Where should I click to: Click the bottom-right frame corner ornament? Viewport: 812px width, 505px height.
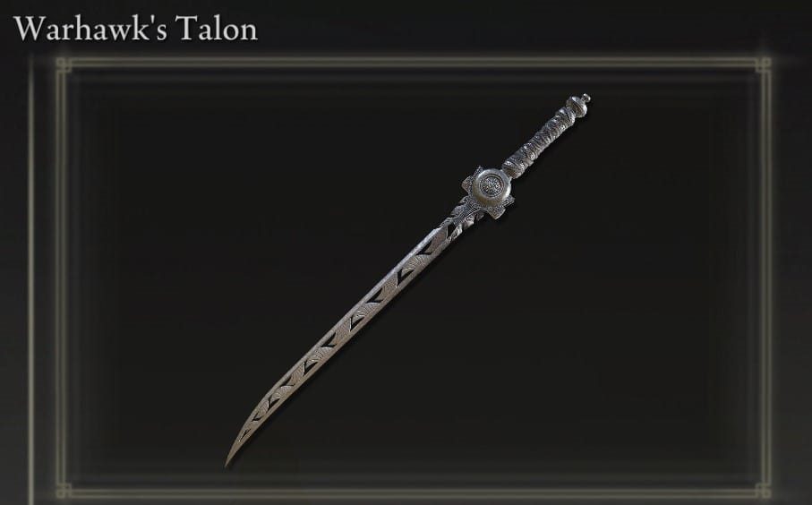[x=763, y=490]
